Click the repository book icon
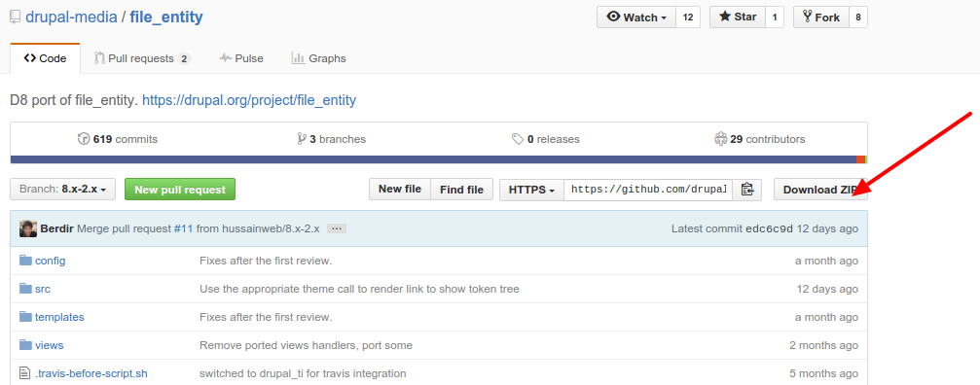 point(15,17)
